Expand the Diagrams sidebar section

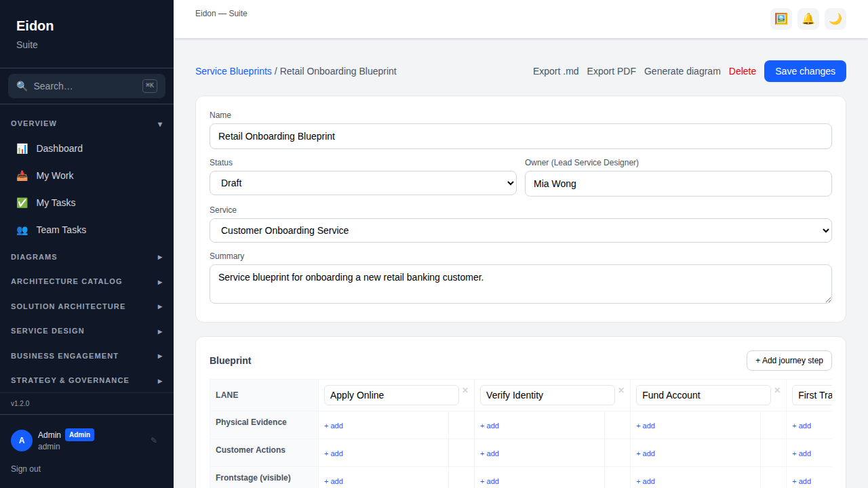coord(87,257)
